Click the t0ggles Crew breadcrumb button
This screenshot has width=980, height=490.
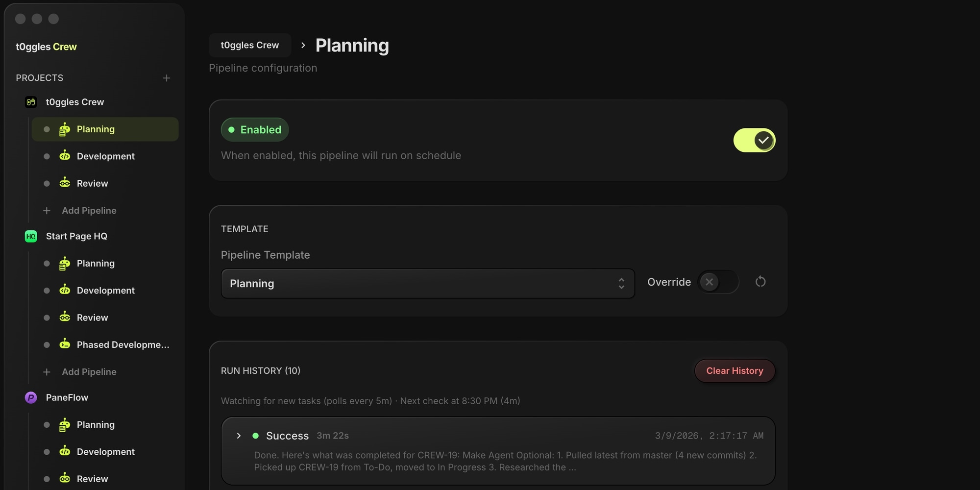point(250,45)
